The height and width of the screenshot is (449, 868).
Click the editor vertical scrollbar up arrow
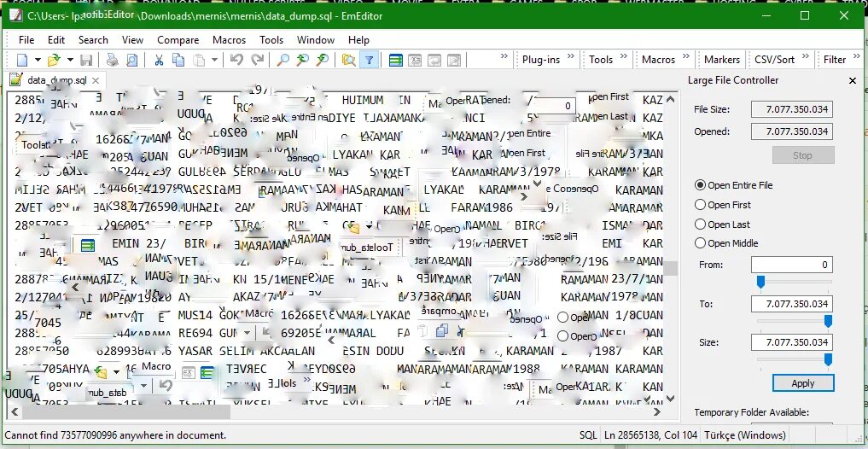(670, 100)
